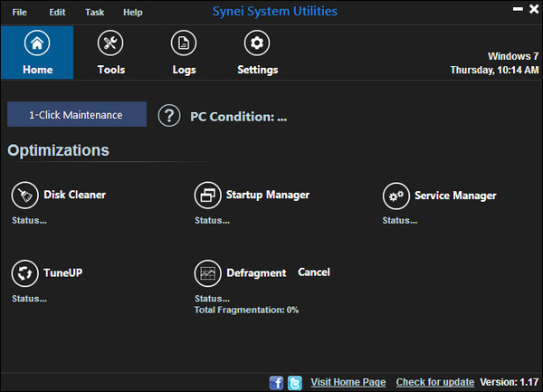The image size is (543, 392).
Task: Go to the Settings tab
Action: click(x=257, y=53)
